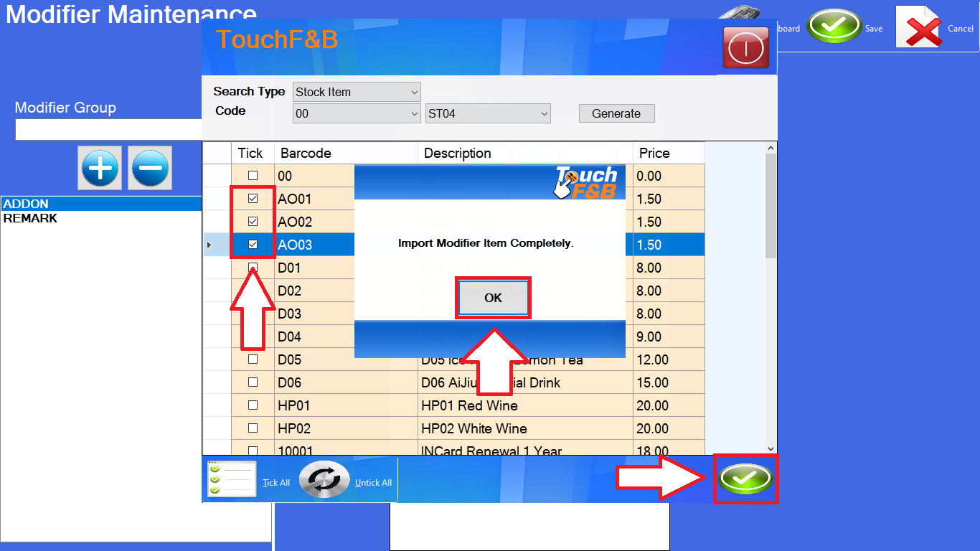Image resolution: width=980 pixels, height=551 pixels.
Task: Click the Cancel label in top bar
Action: (961, 29)
